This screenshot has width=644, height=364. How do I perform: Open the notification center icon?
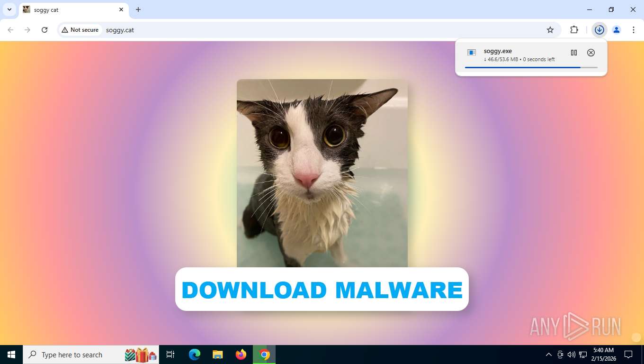pyautogui.click(x=628, y=355)
